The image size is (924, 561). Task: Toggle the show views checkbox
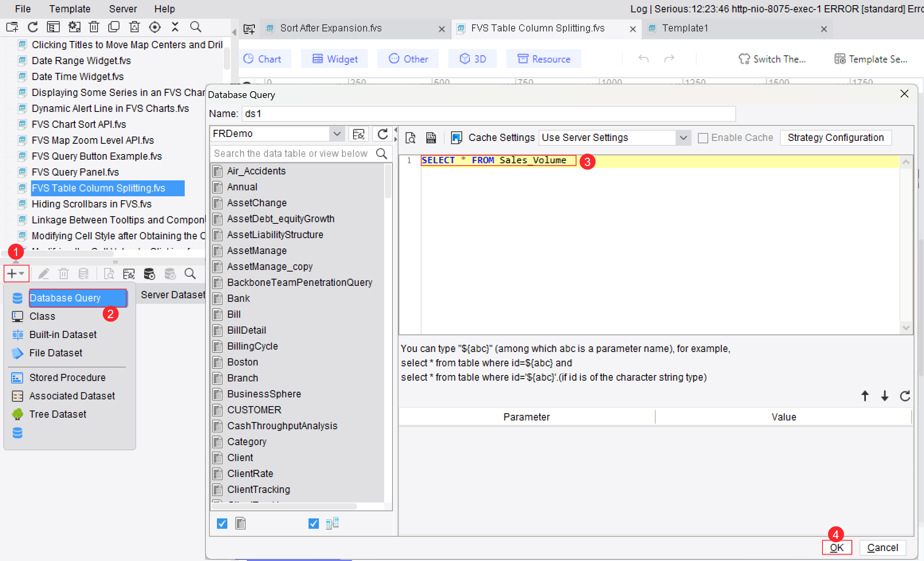(314, 524)
